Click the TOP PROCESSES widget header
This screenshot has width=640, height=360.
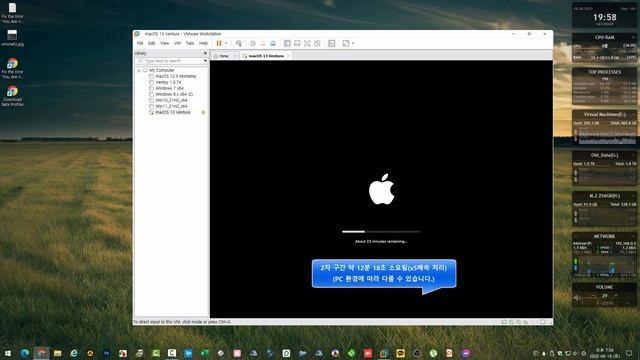click(604, 72)
